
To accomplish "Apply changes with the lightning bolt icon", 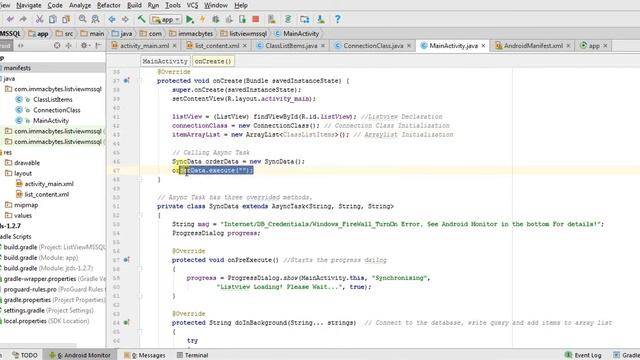I will pyautogui.click(x=202, y=19).
